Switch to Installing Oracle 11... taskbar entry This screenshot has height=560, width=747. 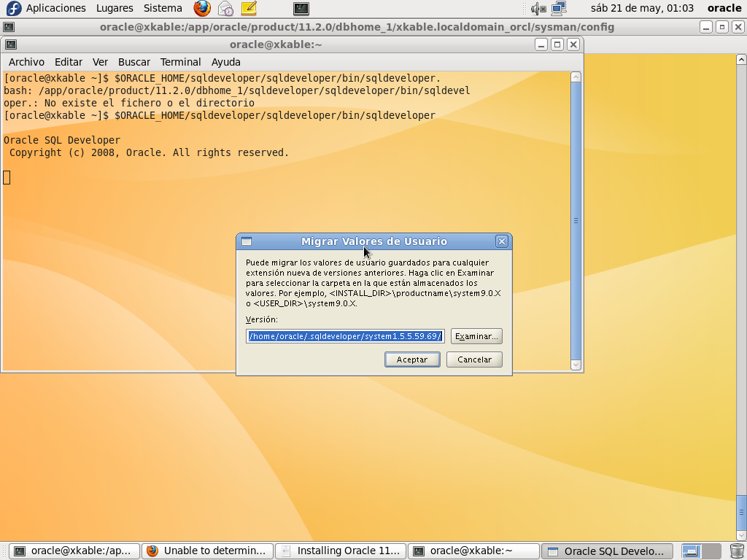[341, 551]
